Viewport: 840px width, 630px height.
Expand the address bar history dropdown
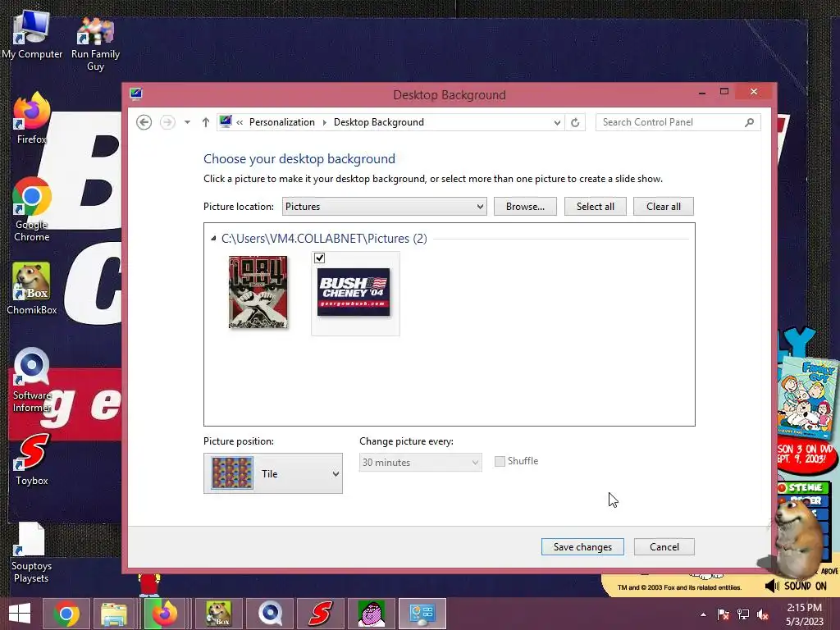pos(557,123)
